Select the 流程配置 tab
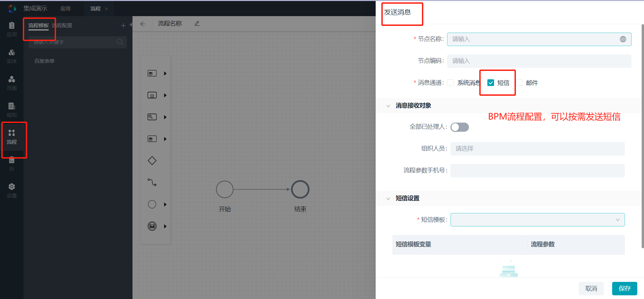644x299 pixels. (62, 26)
